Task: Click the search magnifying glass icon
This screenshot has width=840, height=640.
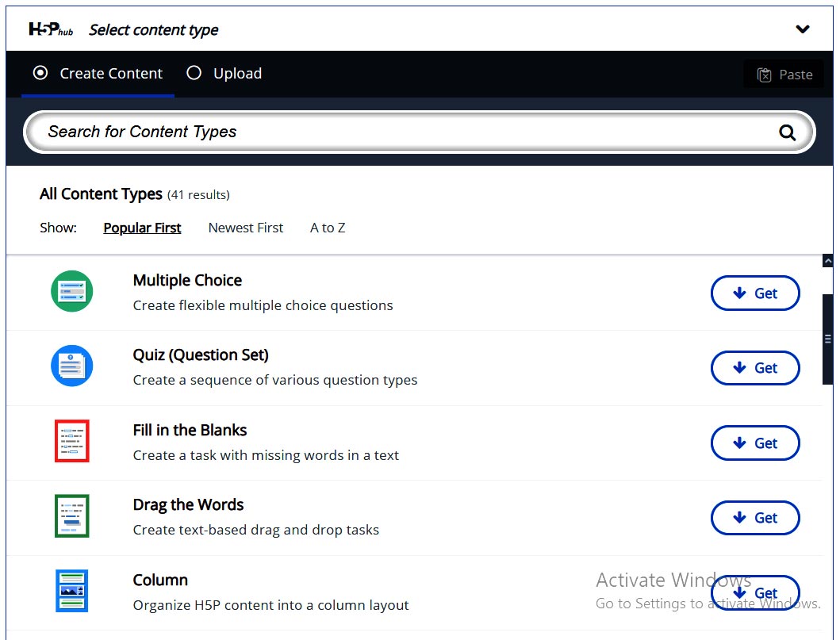Action: click(787, 132)
